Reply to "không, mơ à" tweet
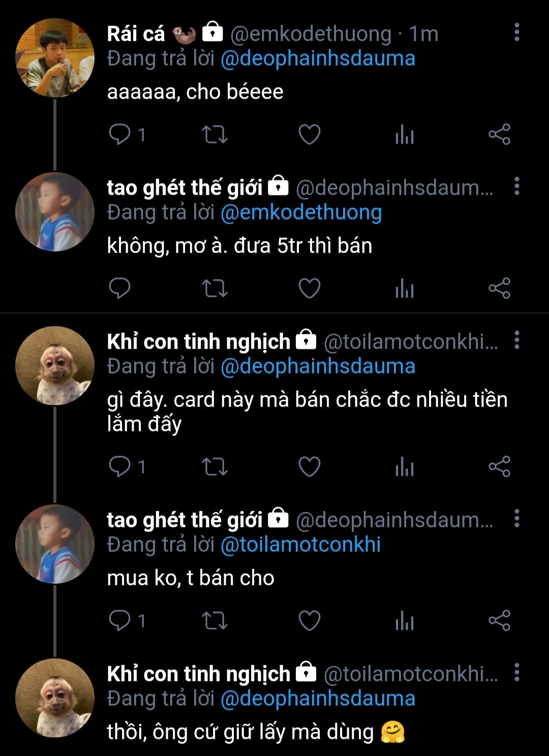Screen dimensions: 549x756 click(120, 289)
